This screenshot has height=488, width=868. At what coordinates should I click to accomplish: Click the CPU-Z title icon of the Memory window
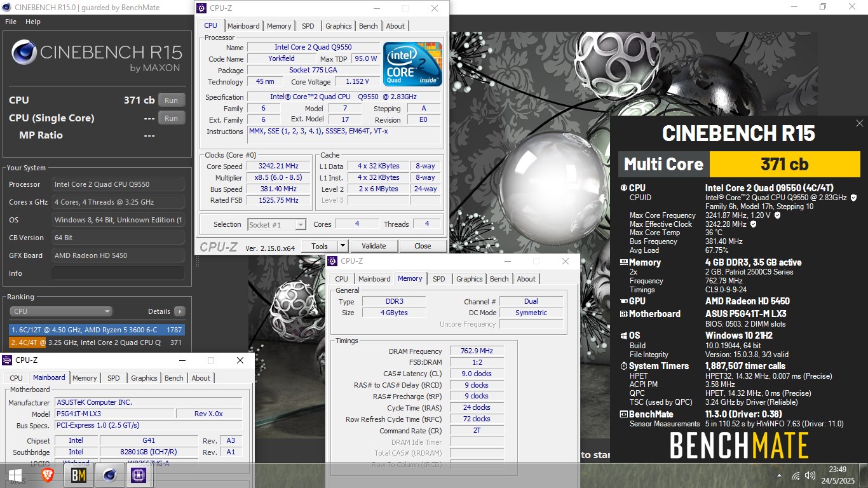pyautogui.click(x=332, y=261)
